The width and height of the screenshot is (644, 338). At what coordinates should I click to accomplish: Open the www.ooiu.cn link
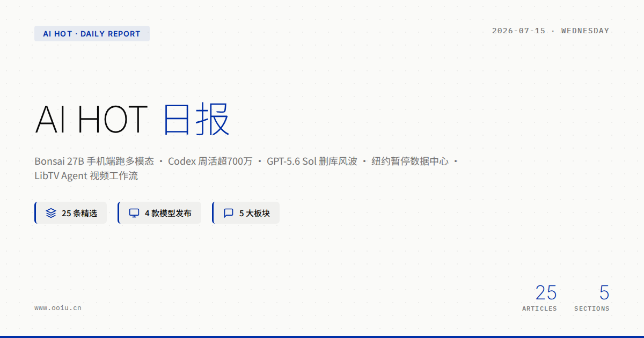point(58,308)
